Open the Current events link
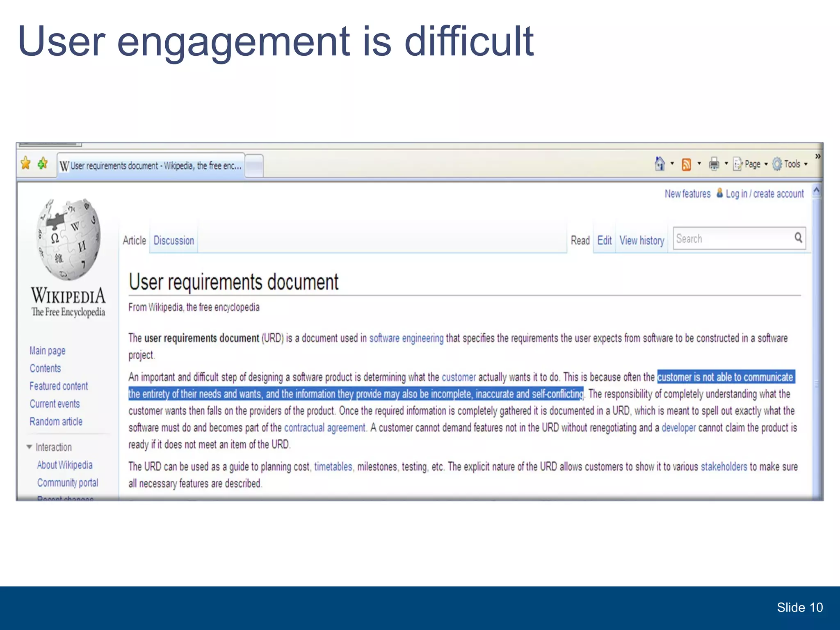This screenshot has height=630, width=840. click(x=55, y=404)
